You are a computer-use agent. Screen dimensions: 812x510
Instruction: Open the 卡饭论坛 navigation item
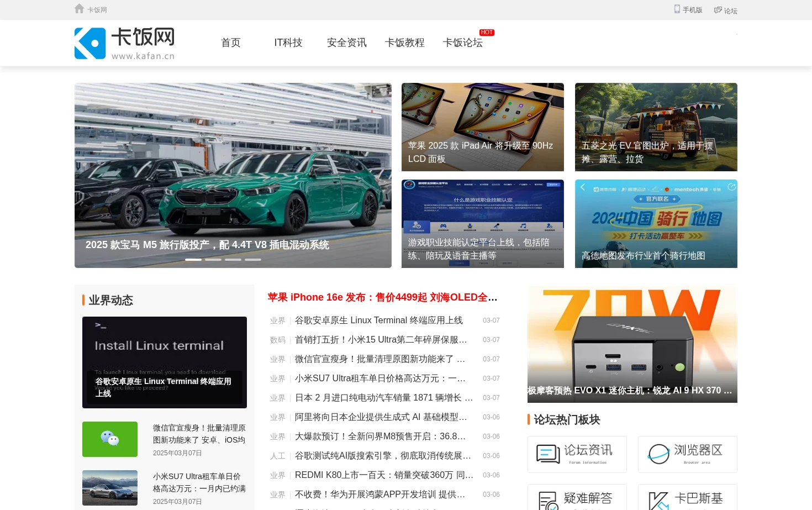[x=463, y=43]
